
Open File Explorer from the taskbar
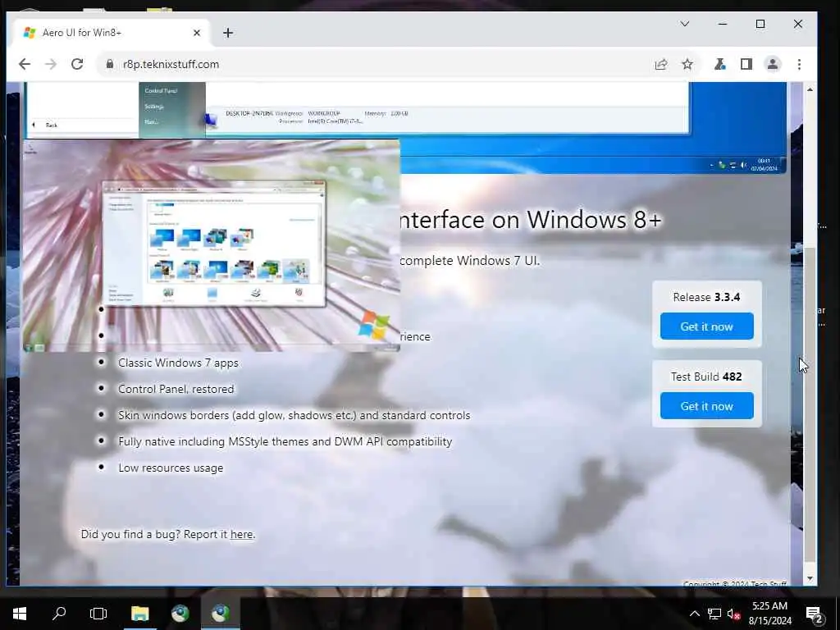(x=139, y=614)
